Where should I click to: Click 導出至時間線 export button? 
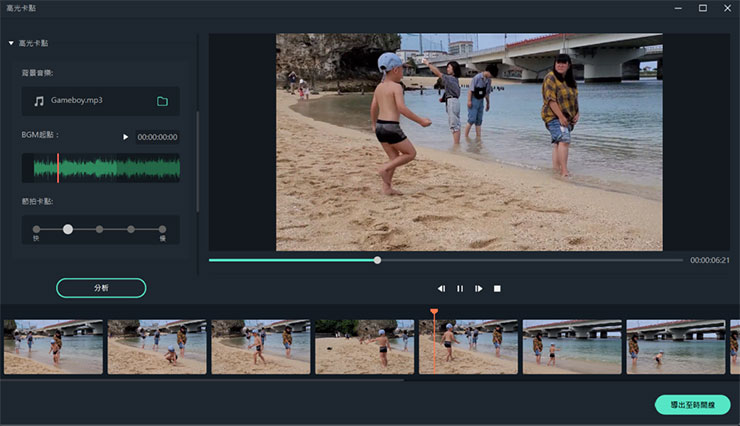pyautogui.click(x=692, y=404)
